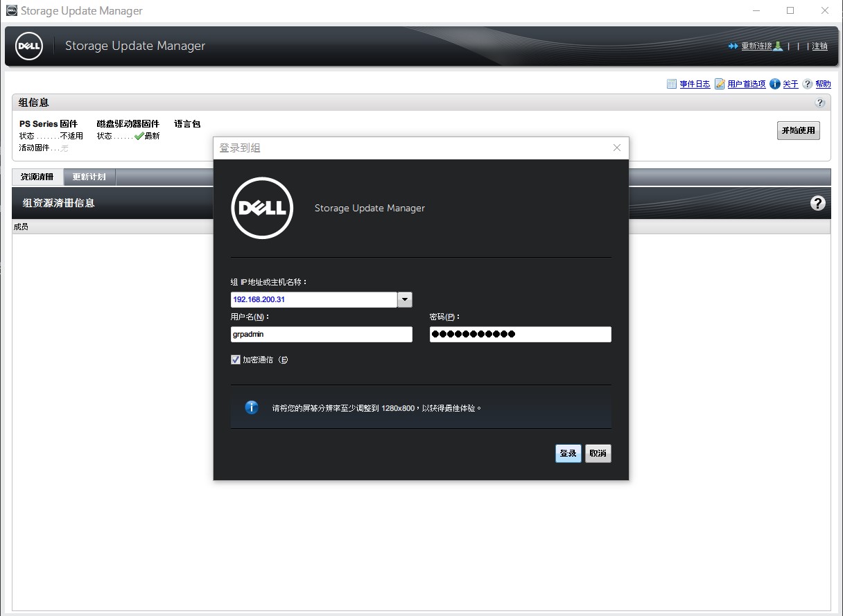Open the 用户首选项 link
The width and height of the screenshot is (843, 616).
click(747, 84)
